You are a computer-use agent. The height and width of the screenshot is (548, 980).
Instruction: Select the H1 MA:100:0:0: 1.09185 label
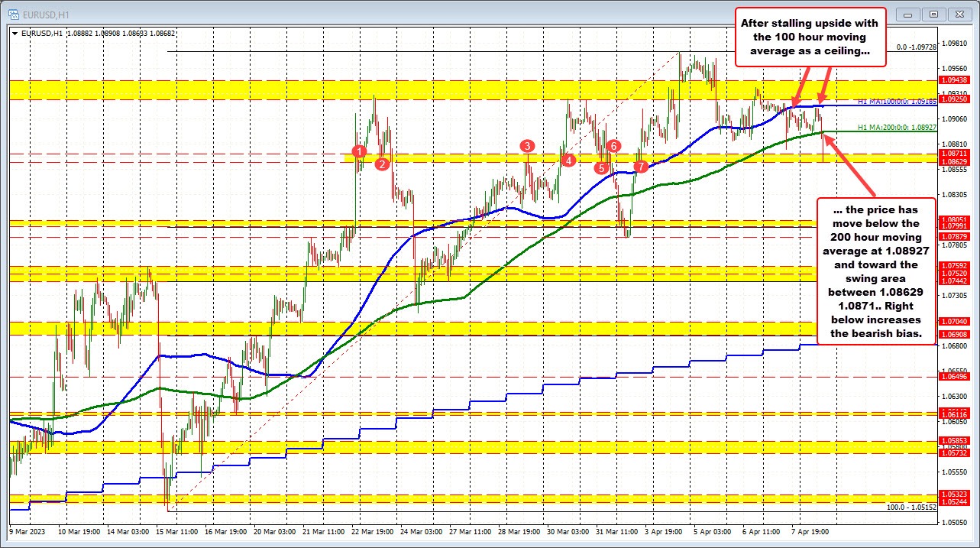pos(896,102)
